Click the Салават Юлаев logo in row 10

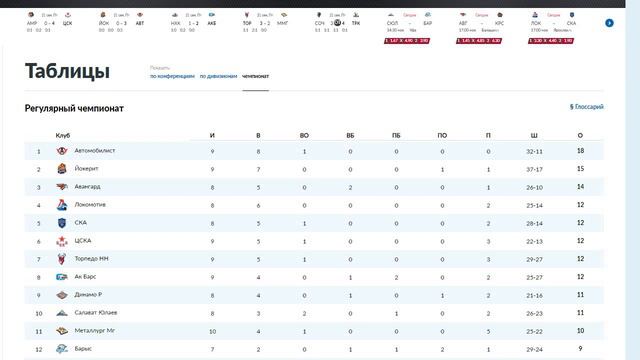pos(62,313)
